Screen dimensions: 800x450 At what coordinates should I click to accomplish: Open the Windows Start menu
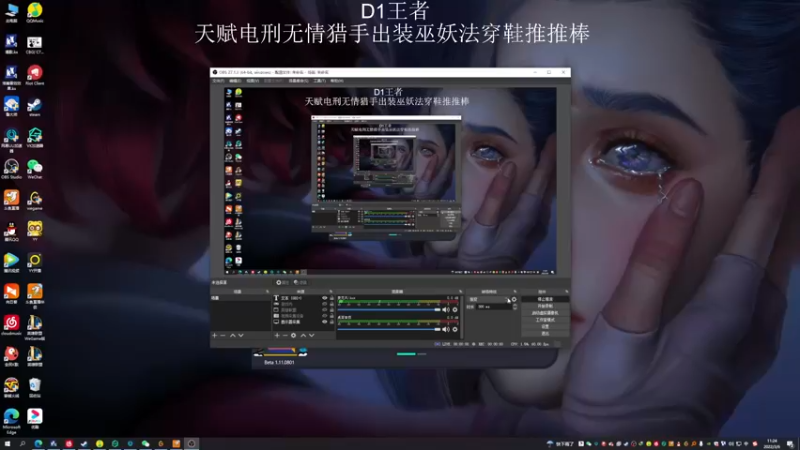tap(7, 444)
